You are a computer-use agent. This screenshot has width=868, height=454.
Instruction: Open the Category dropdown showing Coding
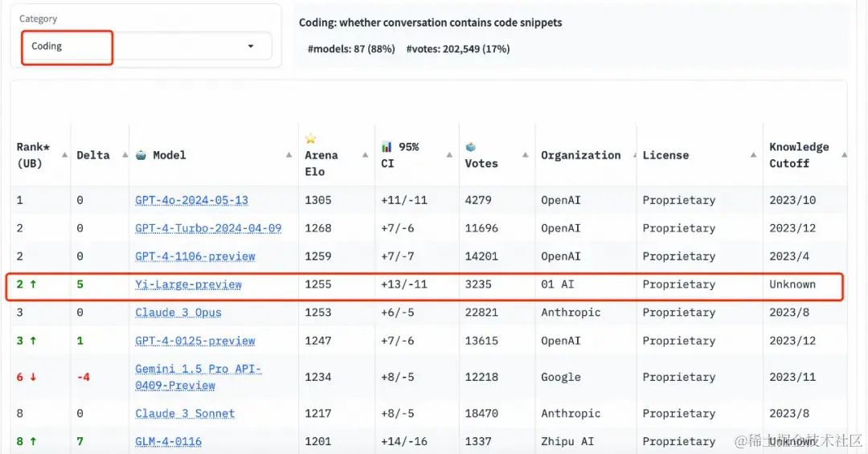(147, 46)
